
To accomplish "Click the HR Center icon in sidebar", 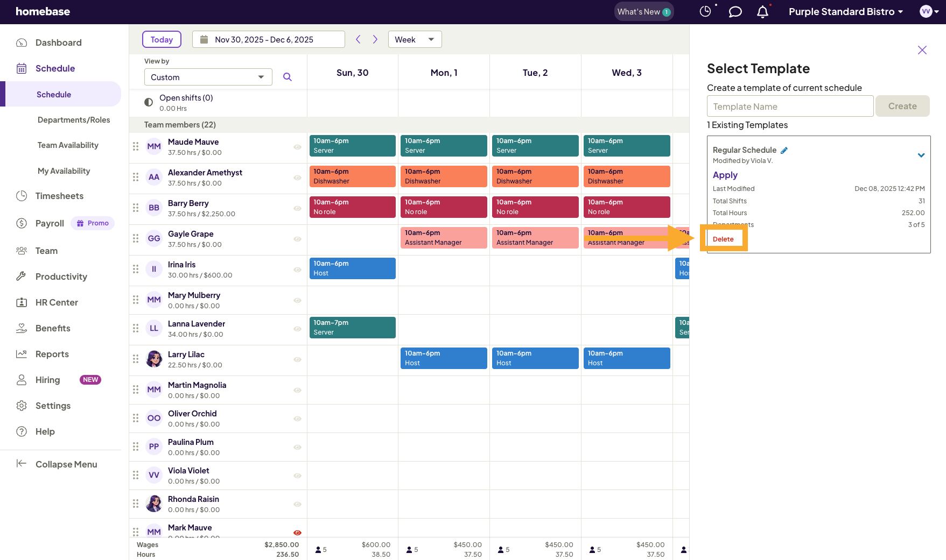I will [x=22, y=302].
